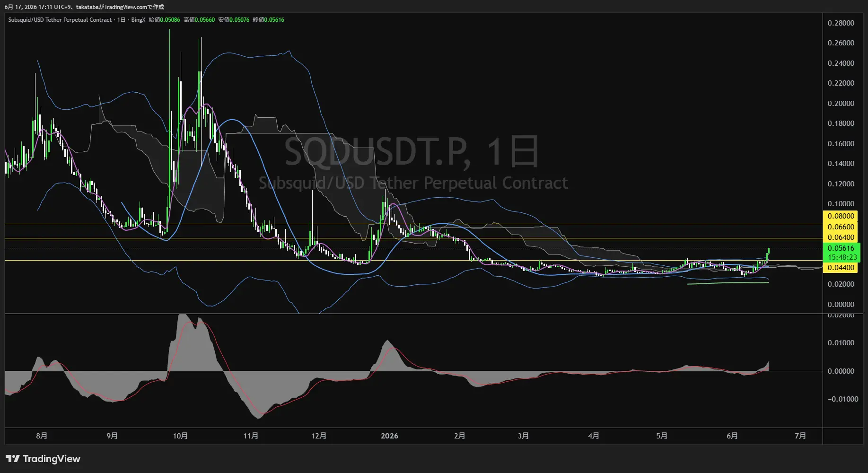Viewport: 868px width, 473px height.
Task: Click the 0.06400 yellow price label
Action: click(x=841, y=237)
